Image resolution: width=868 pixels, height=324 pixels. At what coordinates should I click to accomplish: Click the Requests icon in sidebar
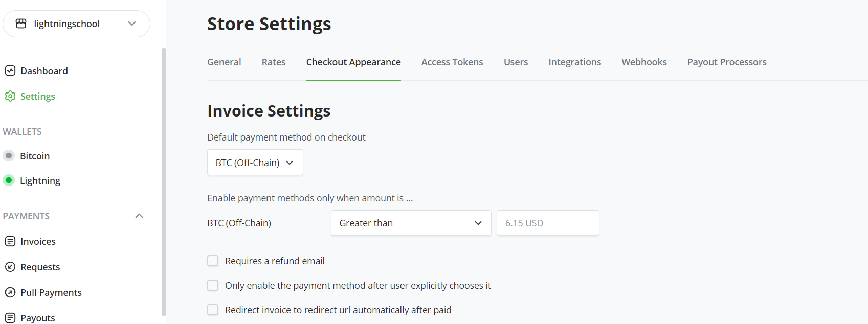tap(10, 267)
